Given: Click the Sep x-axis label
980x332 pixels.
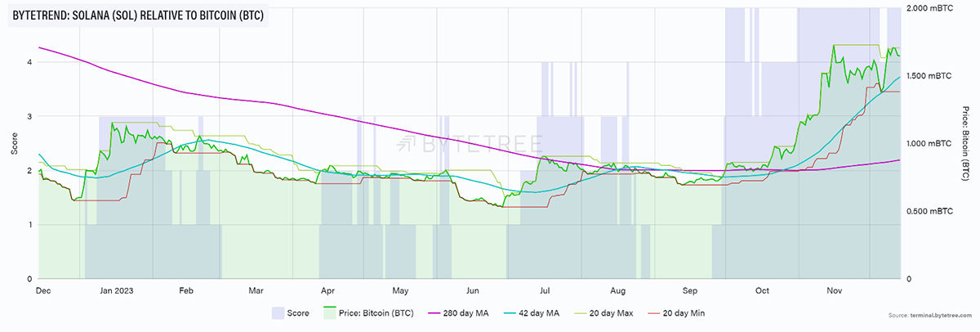Looking at the screenshot, I should [x=689, y=289].
